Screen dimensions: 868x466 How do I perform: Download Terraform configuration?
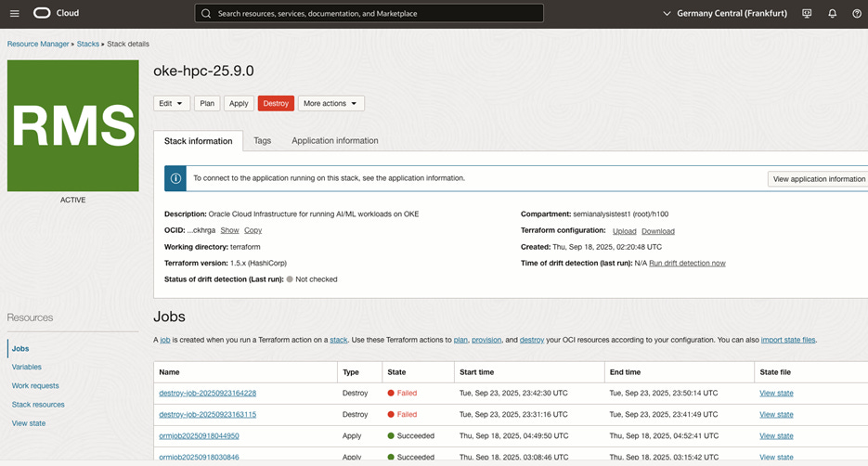coord(658,231)
